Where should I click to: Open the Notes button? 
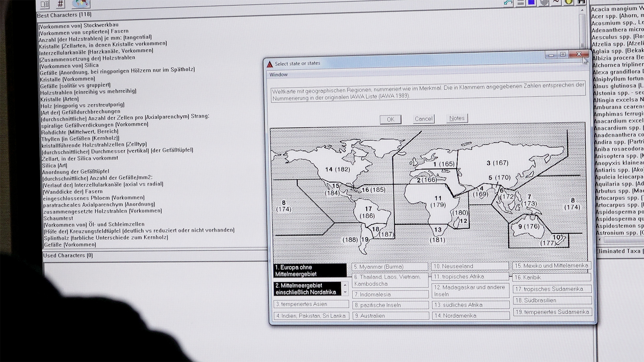[457, 118]
